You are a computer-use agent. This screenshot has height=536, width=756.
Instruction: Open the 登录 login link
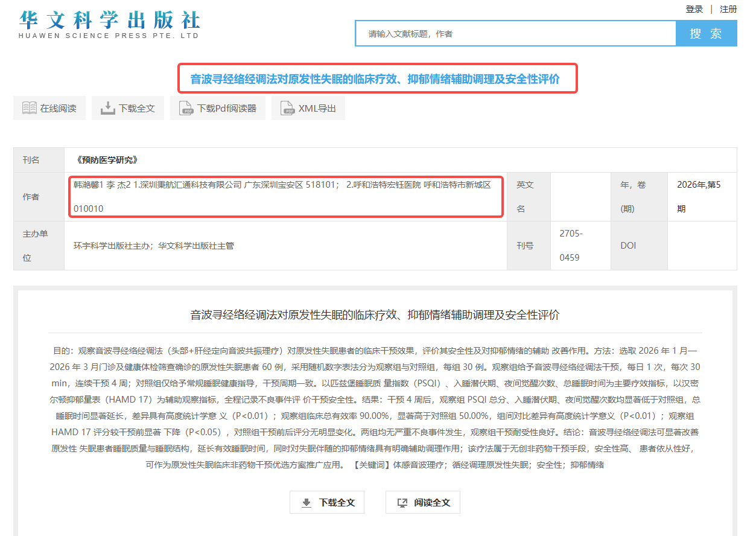pyautogui.click(x=694, y=9)
